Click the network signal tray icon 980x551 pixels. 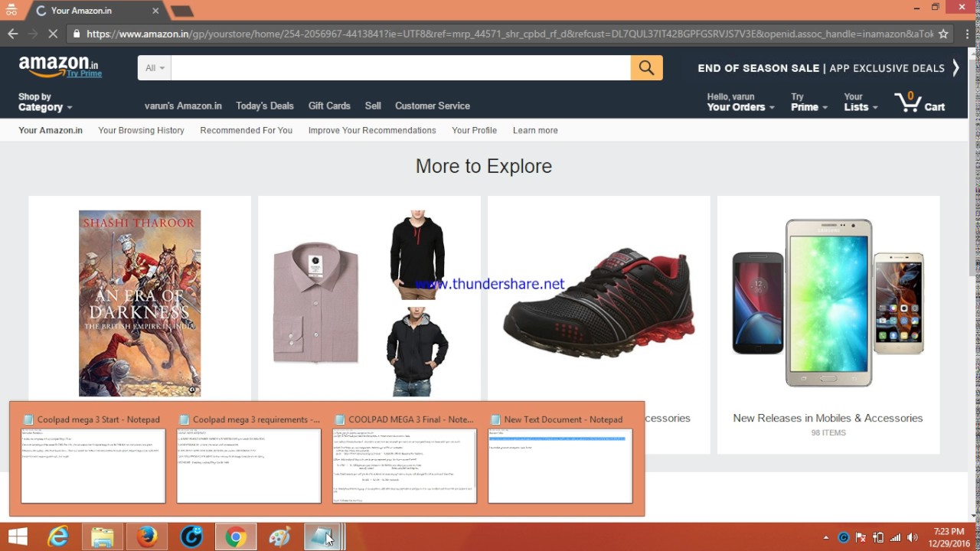tap(895, 537)
